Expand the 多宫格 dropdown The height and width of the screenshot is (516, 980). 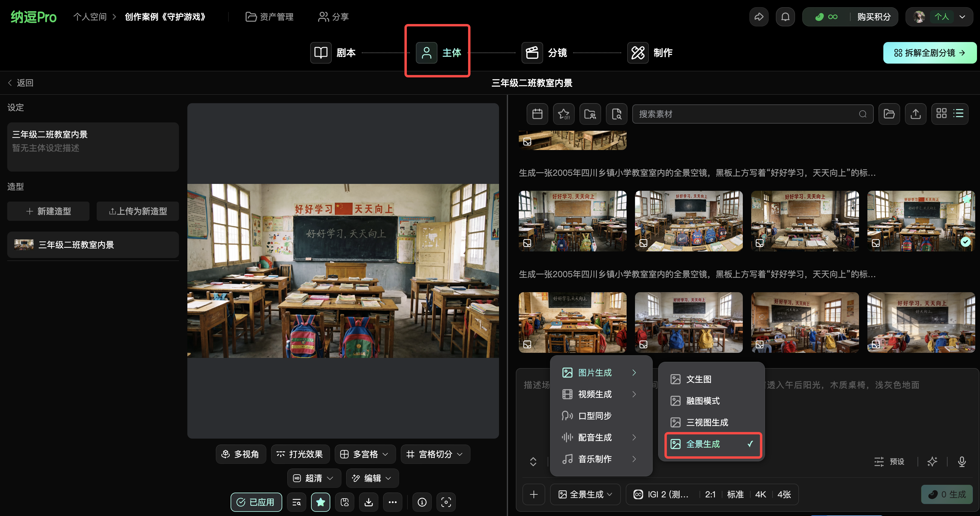click(x=365, y=454)
